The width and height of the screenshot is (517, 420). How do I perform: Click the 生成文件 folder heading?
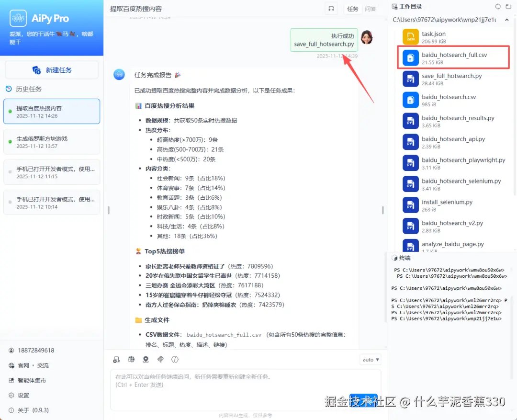(152, 320)
